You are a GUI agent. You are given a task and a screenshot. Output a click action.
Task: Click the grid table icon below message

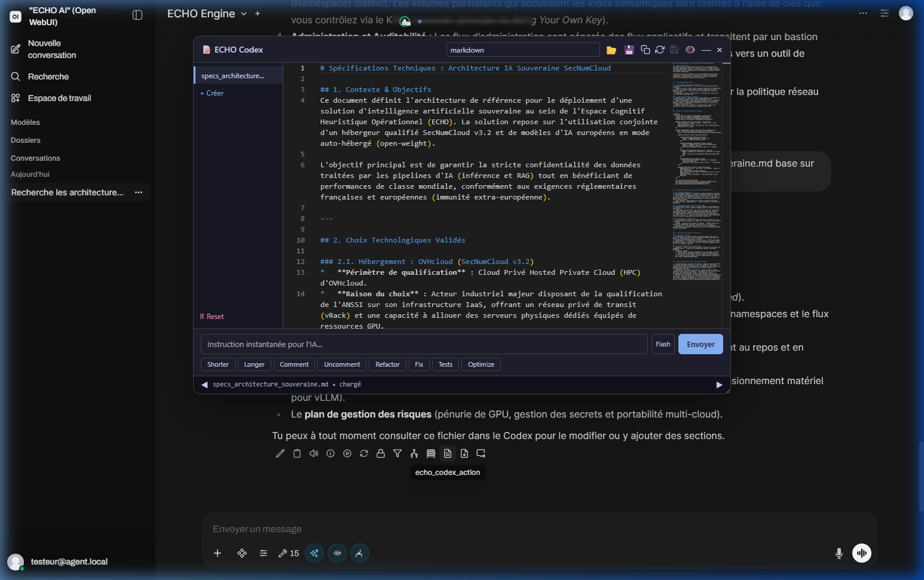coord(430,453)
